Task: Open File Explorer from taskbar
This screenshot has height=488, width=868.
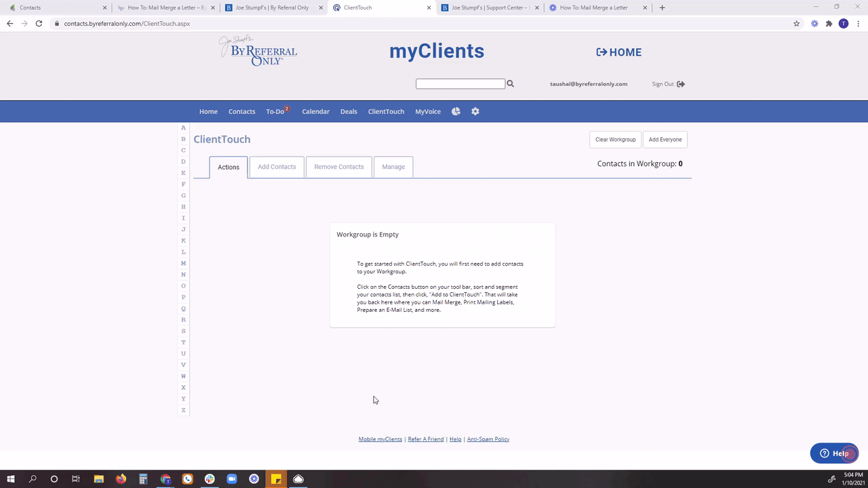Action: 99,479
